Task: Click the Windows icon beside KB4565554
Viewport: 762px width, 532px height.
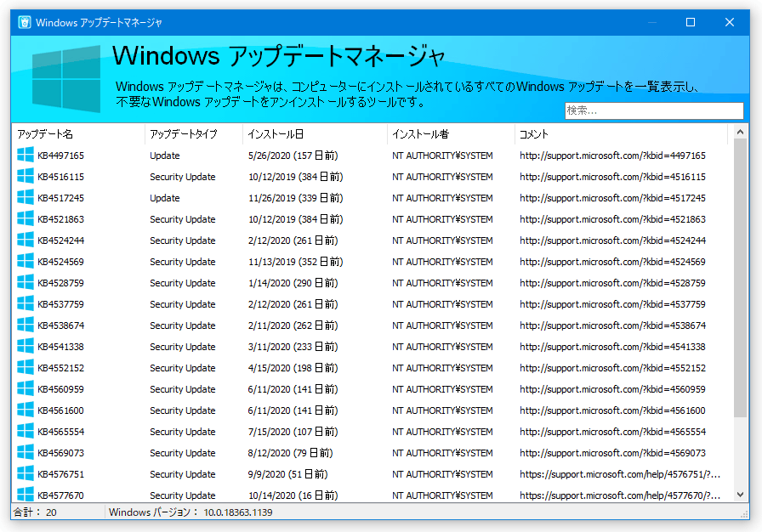Action: 26,432
